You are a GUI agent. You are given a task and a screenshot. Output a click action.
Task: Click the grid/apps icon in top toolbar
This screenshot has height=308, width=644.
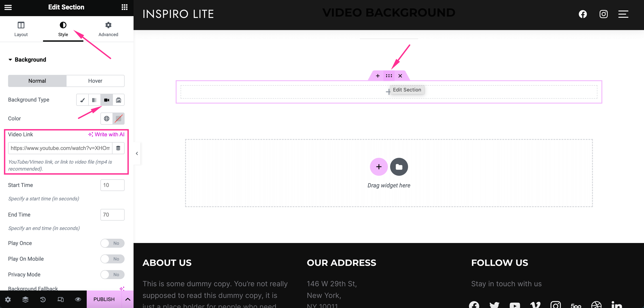(x=124, y=7)
